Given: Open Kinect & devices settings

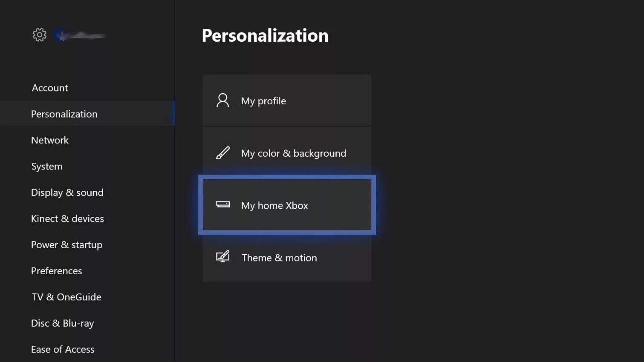Looking at the screenshot, I should [67, 218].
